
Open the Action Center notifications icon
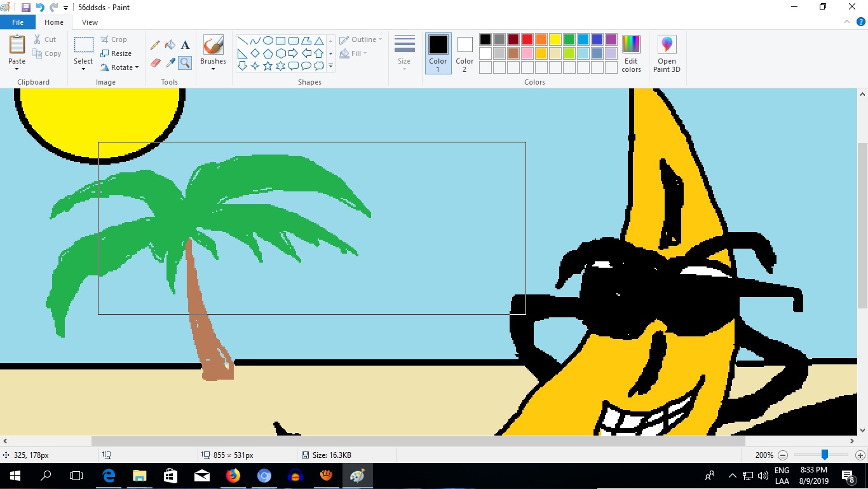(x=848, y=476)
